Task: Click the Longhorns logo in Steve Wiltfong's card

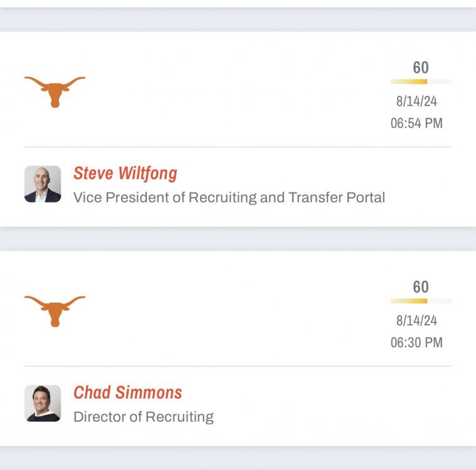Action: tap(55, 91)
